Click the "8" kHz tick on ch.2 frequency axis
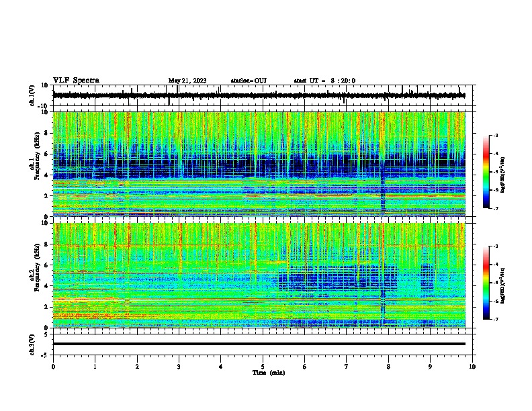 (x=46, y=244)
